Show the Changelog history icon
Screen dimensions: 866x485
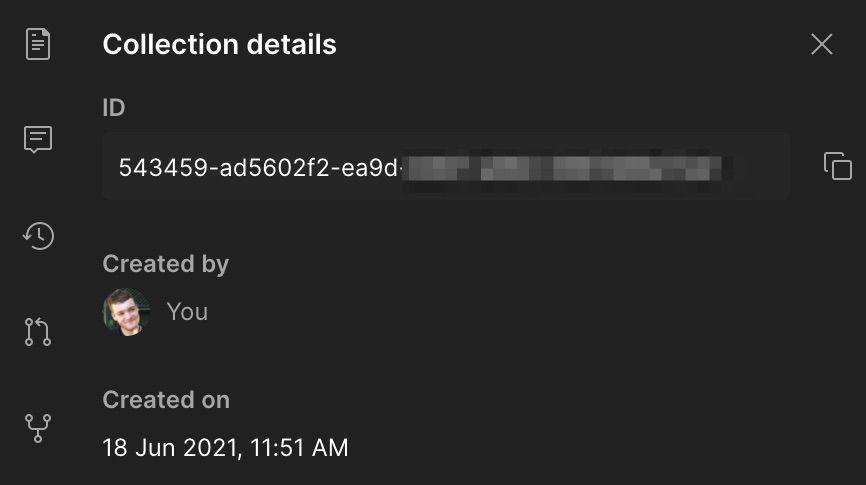38,236
